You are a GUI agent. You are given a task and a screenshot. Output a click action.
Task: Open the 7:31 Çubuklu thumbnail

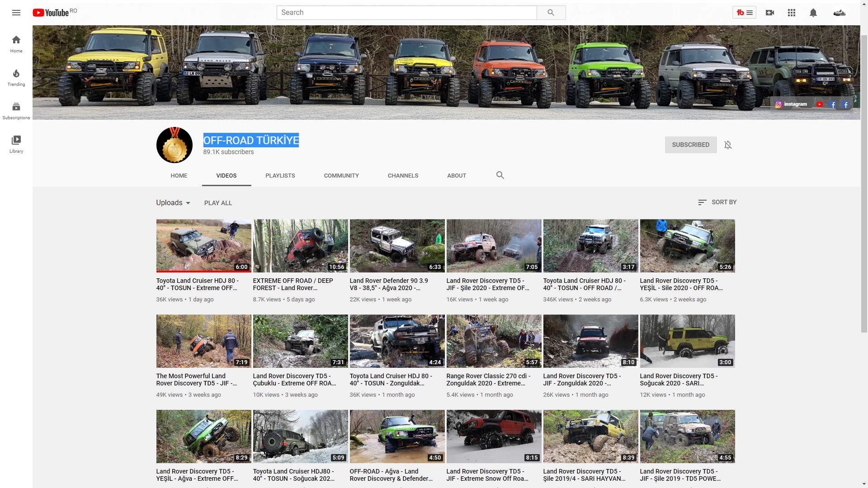pyautogui.click(x=301, y=341)
